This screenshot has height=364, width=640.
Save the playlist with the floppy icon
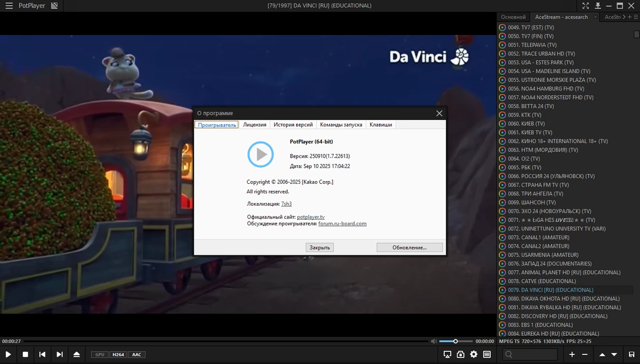point(631,354)
